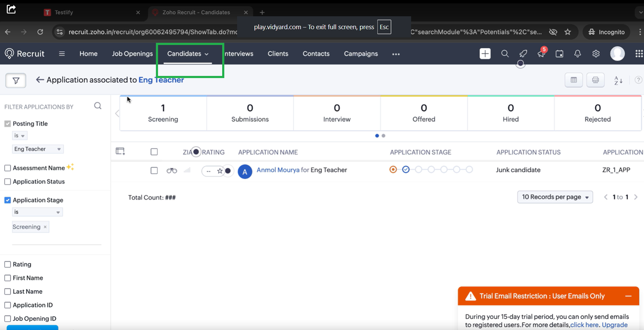Search within filter applications panel
This screenshot has height=330, width=644.
click(x=98, y=106)
